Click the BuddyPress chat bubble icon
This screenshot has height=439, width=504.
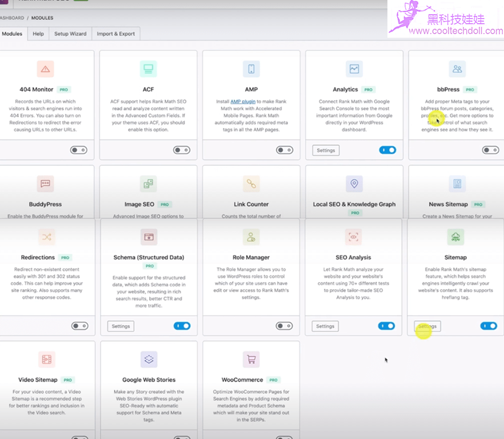[45, 183]
